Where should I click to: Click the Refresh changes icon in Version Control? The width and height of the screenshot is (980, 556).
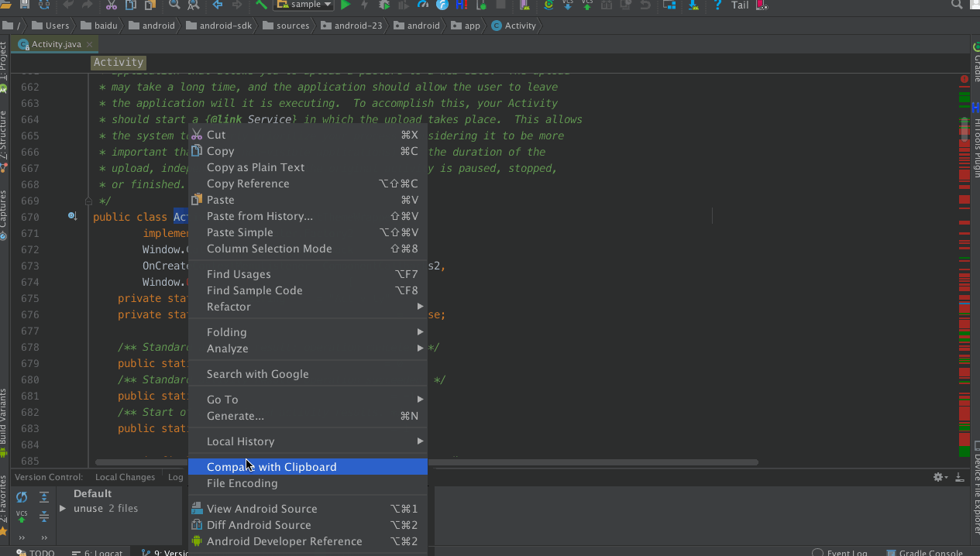pos(22,497)
